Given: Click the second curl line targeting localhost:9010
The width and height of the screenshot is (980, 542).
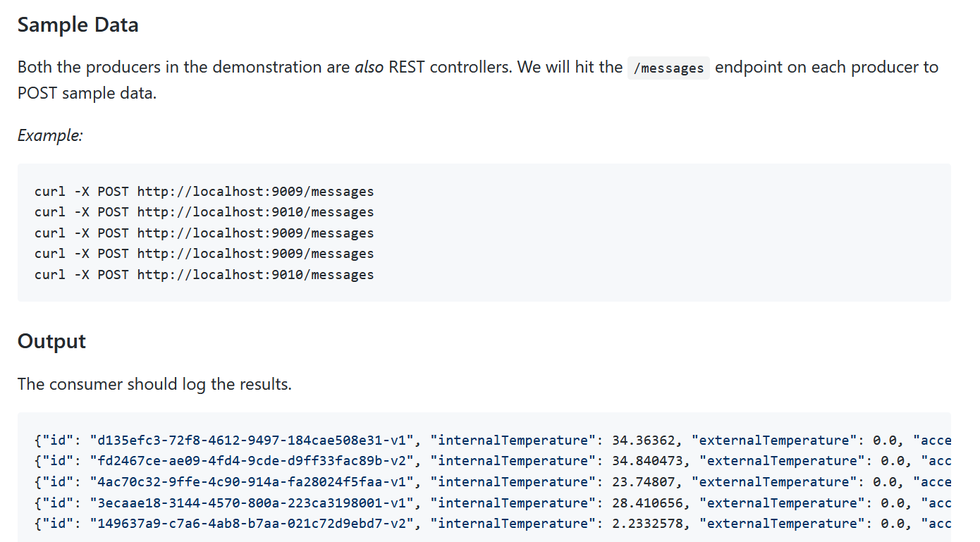Looking at the screenshot, I should click(204, 212).
